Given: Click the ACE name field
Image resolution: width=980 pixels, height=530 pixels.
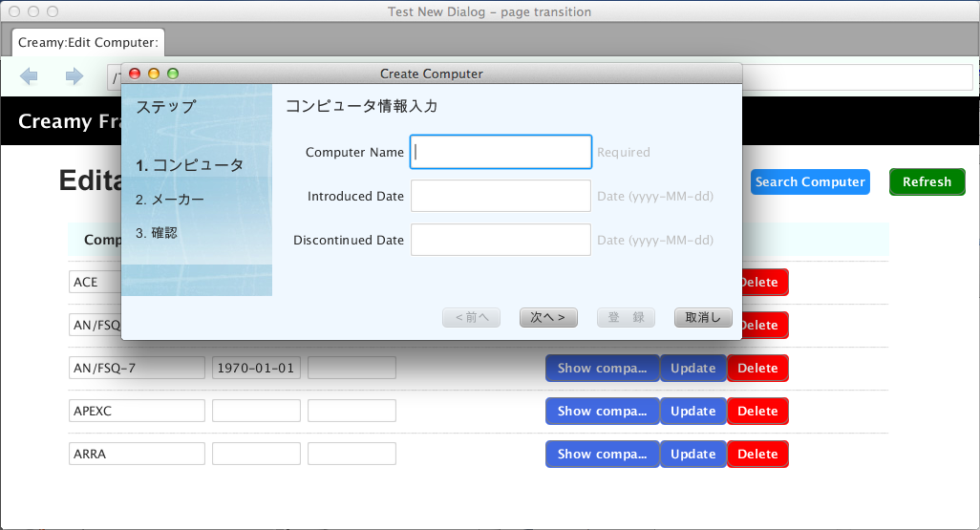Looking at the screenshot, I should pos(95,282).
